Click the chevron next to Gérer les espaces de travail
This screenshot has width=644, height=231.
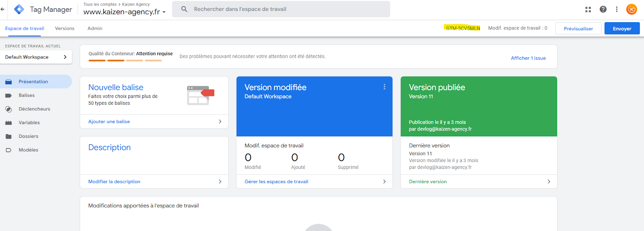click(x=384, y=181)
